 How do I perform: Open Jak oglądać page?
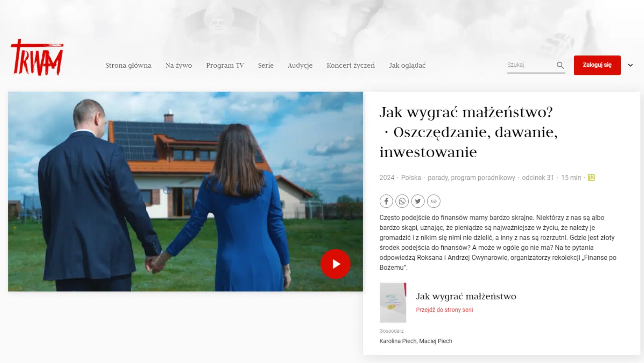coord(407,65)
